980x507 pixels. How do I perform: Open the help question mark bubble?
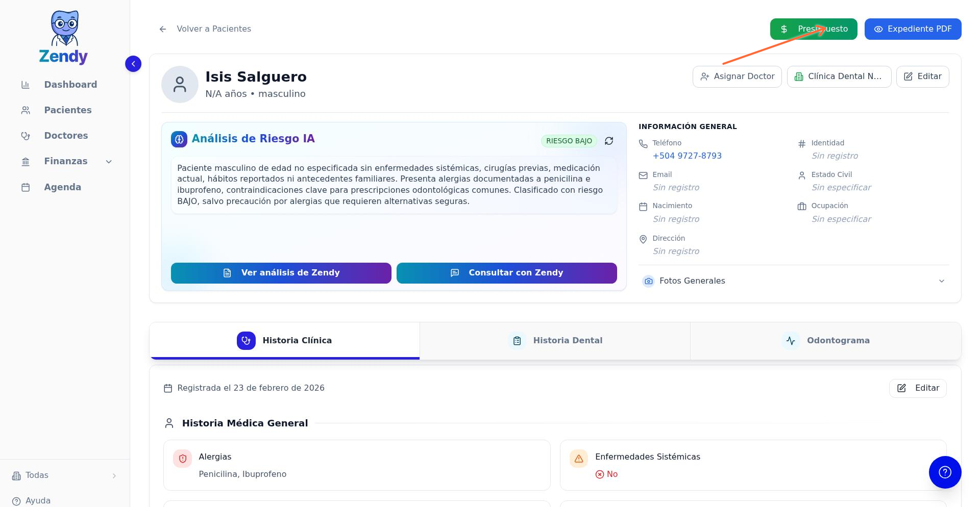[945, 472]
